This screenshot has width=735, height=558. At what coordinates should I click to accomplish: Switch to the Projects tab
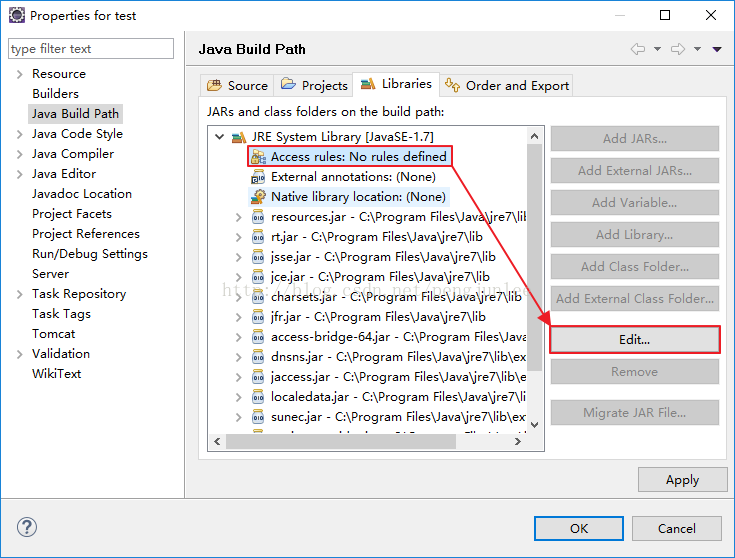point(314,85)
